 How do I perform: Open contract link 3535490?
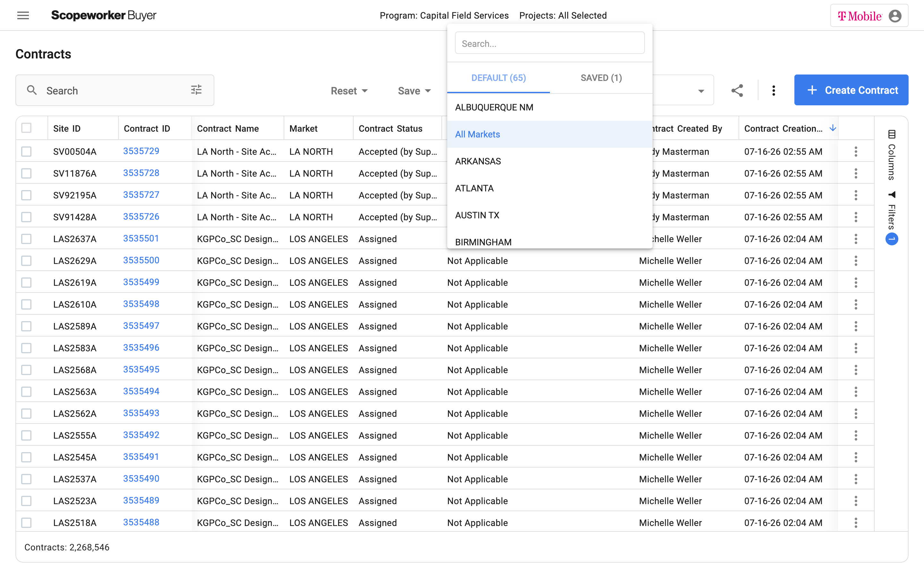(x=141, y=478)
